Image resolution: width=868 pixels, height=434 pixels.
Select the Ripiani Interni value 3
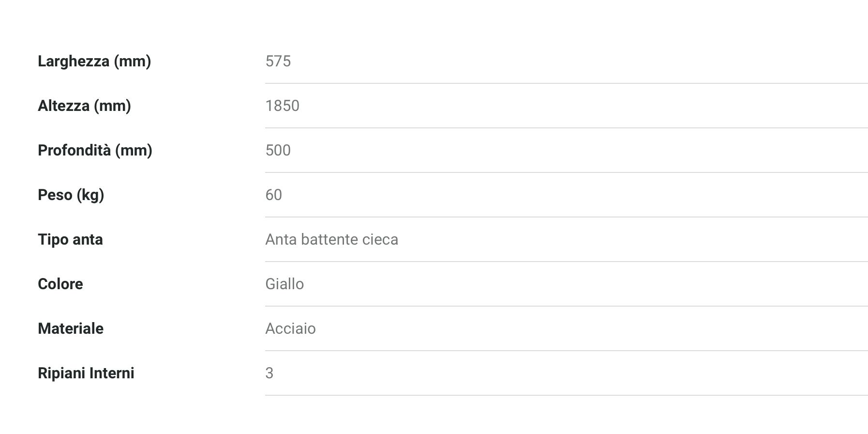[x=269, y=373]
